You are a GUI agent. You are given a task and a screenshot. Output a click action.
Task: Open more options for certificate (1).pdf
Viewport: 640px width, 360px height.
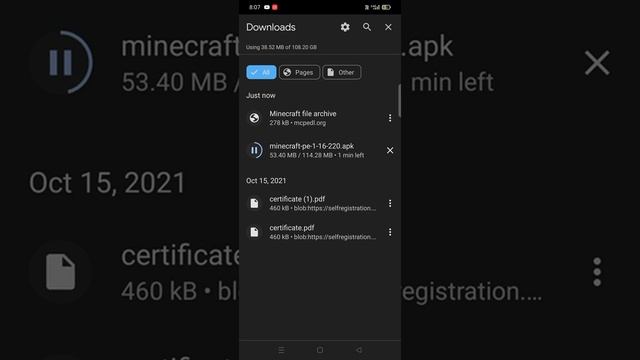coord(390,203)
